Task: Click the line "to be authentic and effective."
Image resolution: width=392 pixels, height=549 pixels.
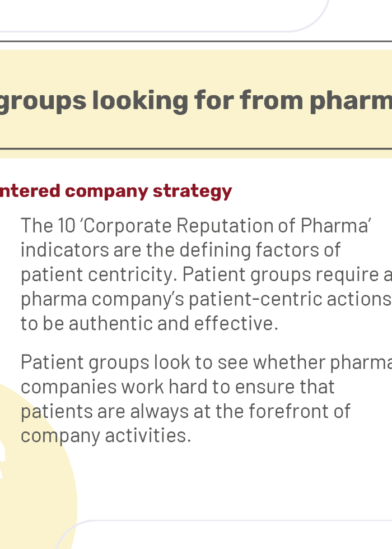Action: click(x=150, y=324)
